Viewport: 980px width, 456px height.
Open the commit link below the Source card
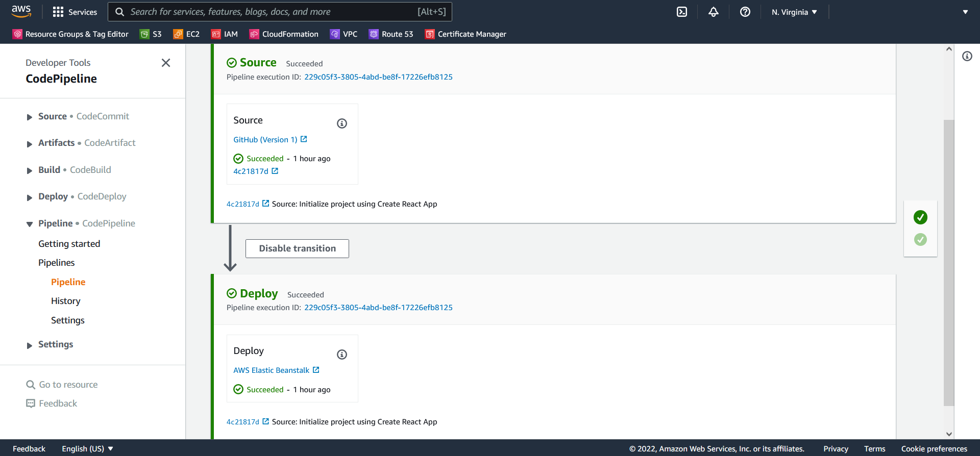[243, 204]
